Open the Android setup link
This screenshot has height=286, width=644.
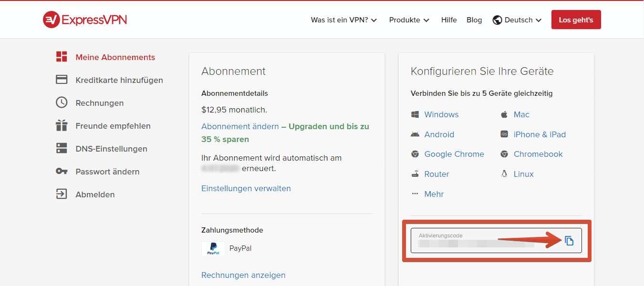point(439,134)
